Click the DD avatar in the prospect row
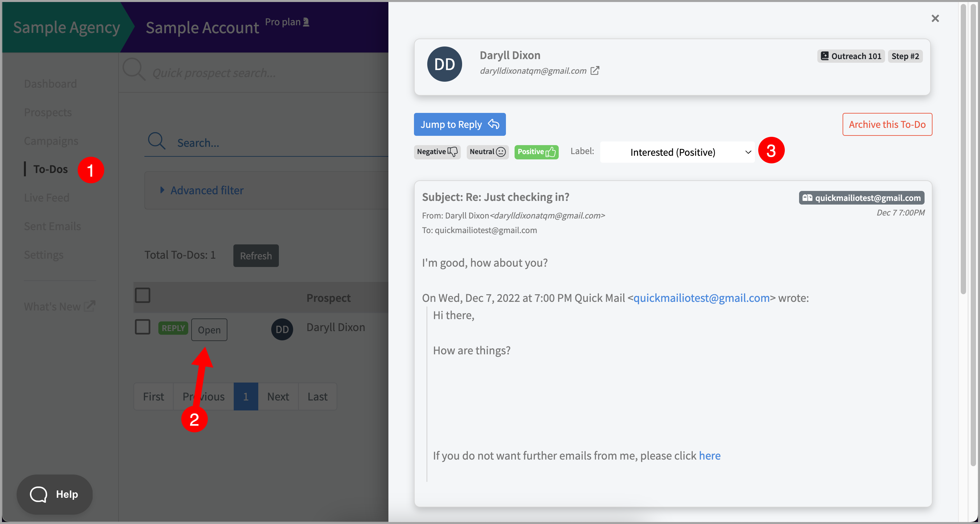Screen dimensions: 980x524 coord(282,329)
